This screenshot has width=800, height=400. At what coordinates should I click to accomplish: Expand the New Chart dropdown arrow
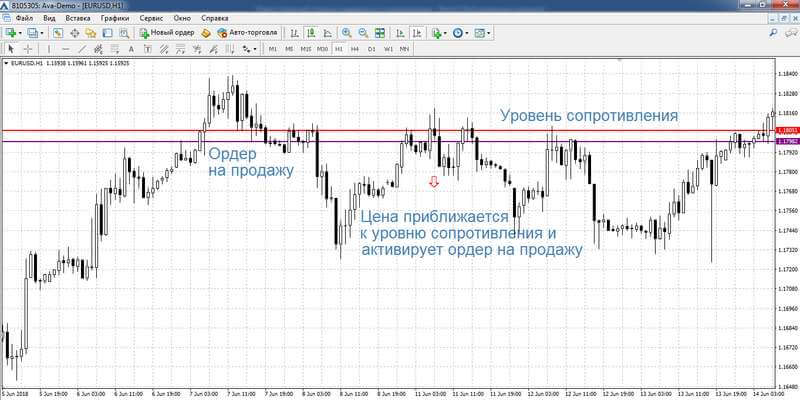19,34
